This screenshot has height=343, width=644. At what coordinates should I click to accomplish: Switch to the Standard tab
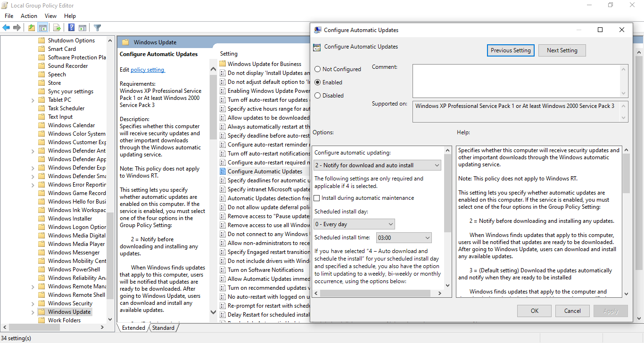[x=163, y=328]
